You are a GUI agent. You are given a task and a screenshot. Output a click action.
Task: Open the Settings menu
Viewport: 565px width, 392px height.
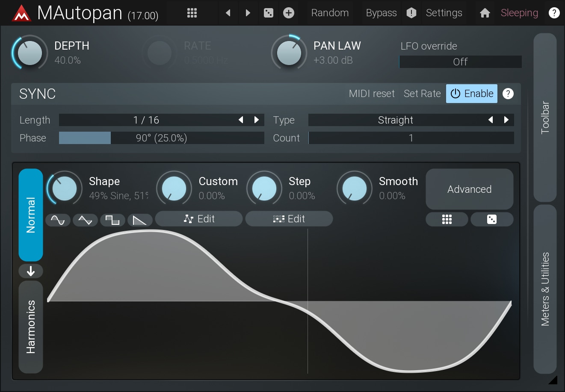(x=444, y=13)
